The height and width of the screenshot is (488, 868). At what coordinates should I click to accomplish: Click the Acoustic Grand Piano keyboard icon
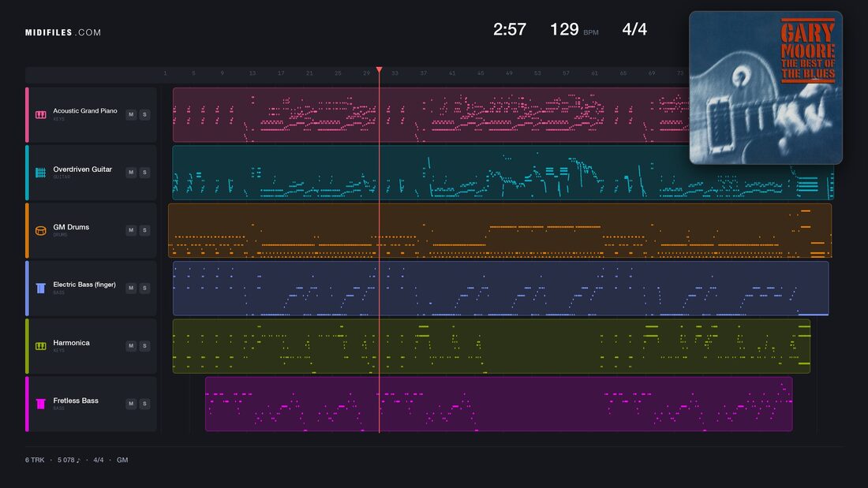point(41,114)
